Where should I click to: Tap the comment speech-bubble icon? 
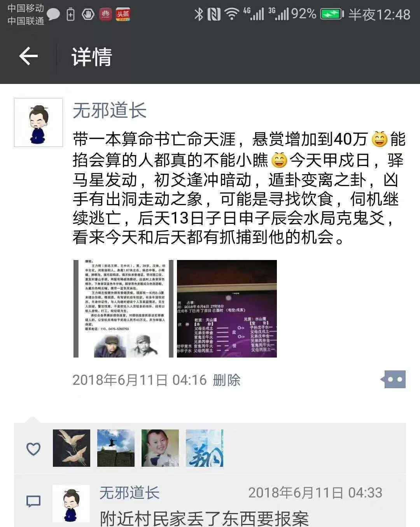33,501
